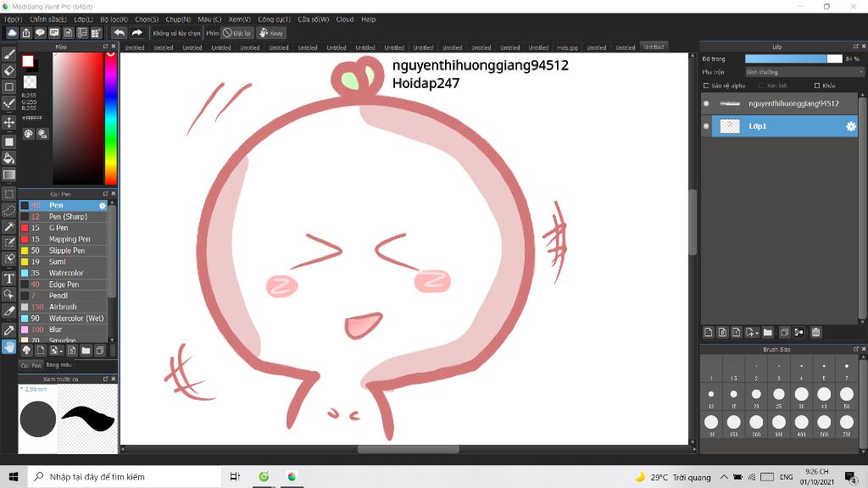Screen dimensions: 868x488
Task: Select the Dot/fill rectangle tool
Action: tap(9, 142)
